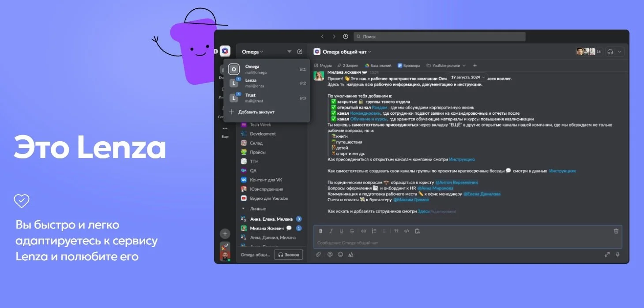Switch to the Медиа tab

[323, 65]
